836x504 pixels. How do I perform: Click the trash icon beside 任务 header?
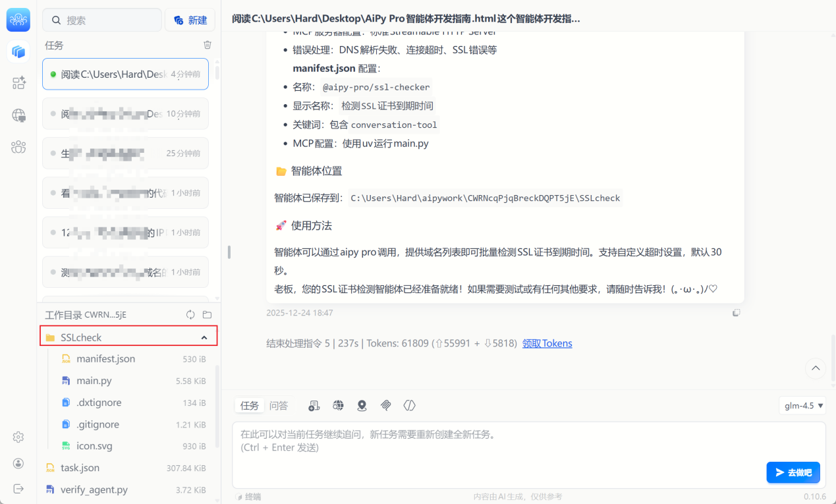coord(208,45)
